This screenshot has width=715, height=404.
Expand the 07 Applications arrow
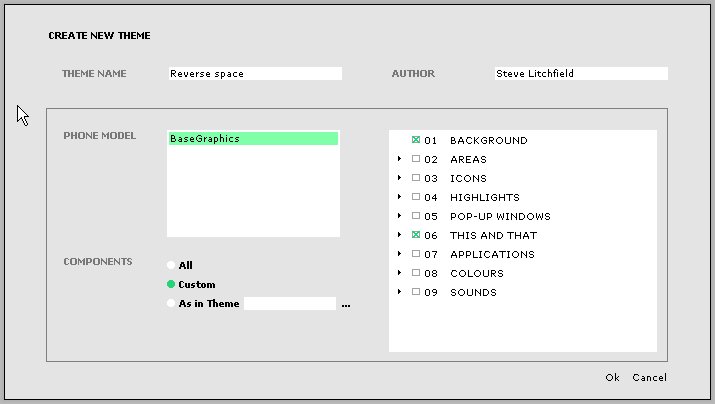[399, 254]
